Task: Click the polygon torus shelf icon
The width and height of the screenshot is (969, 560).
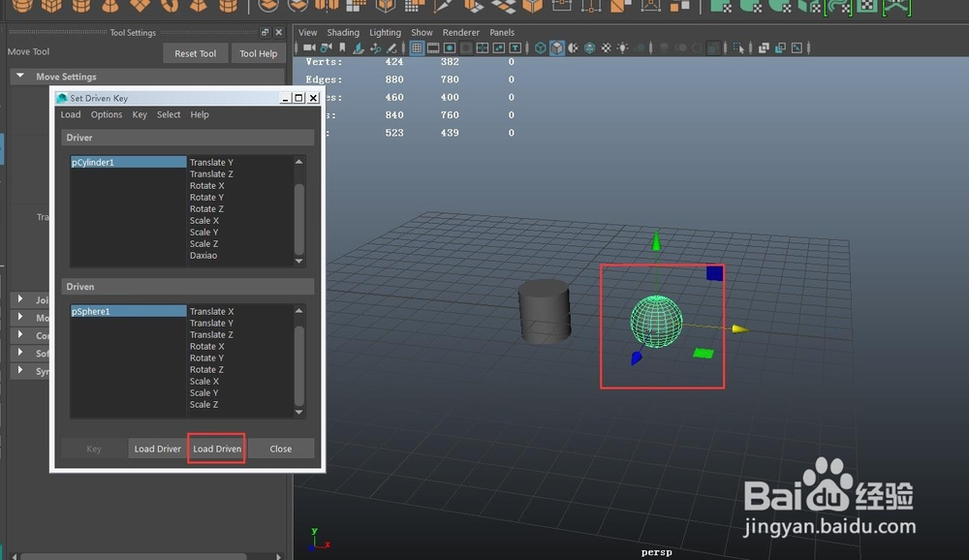Action: 169,6
